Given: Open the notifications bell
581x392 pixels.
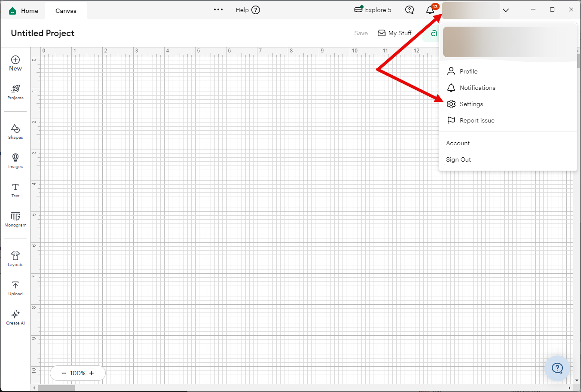Looking at the screenshot, I should pos(431,9).
